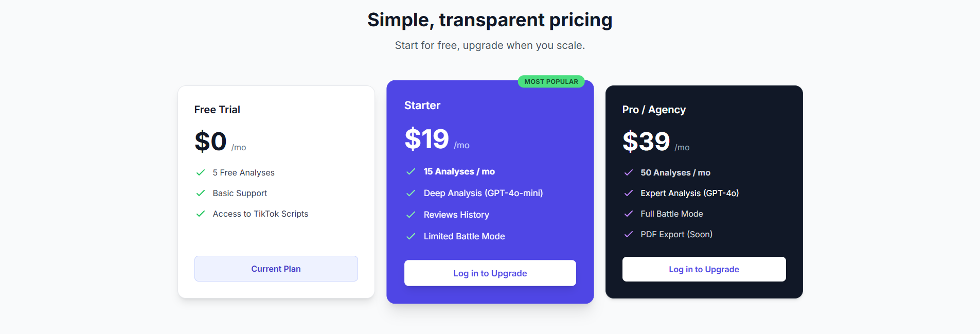
Task: Select the checkmark beside Access to TikTok Scripts
Action: point(200,214)
